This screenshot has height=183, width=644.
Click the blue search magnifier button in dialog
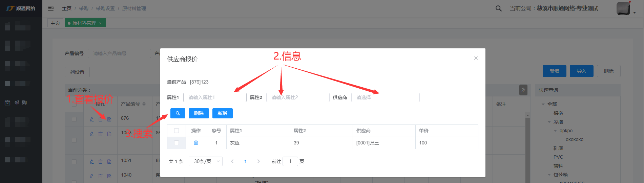click(178, 113)
